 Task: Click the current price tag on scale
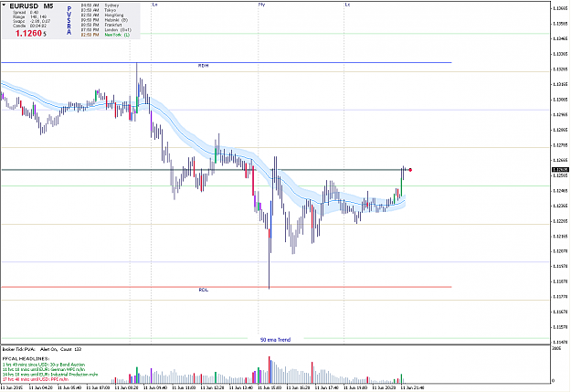(x=560, y=170)
